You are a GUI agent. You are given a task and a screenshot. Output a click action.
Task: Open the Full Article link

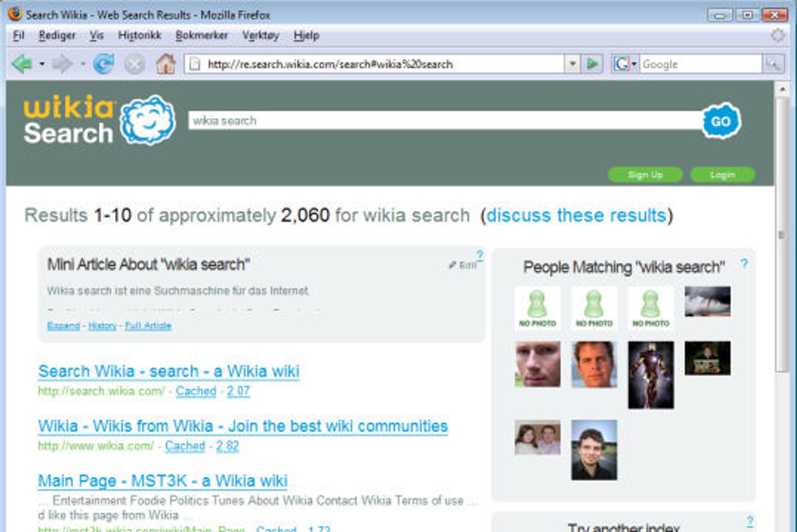(148, 326)
